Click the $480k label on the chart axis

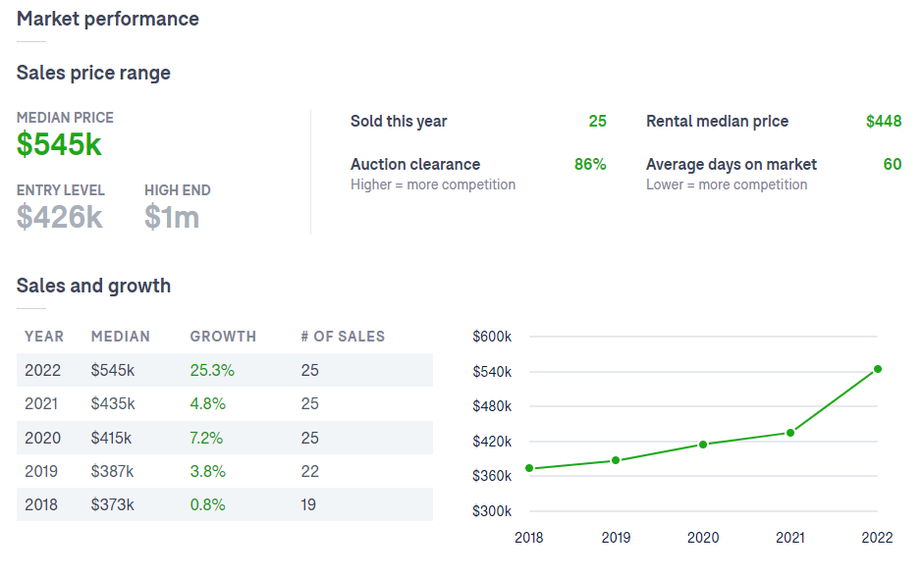492,406
